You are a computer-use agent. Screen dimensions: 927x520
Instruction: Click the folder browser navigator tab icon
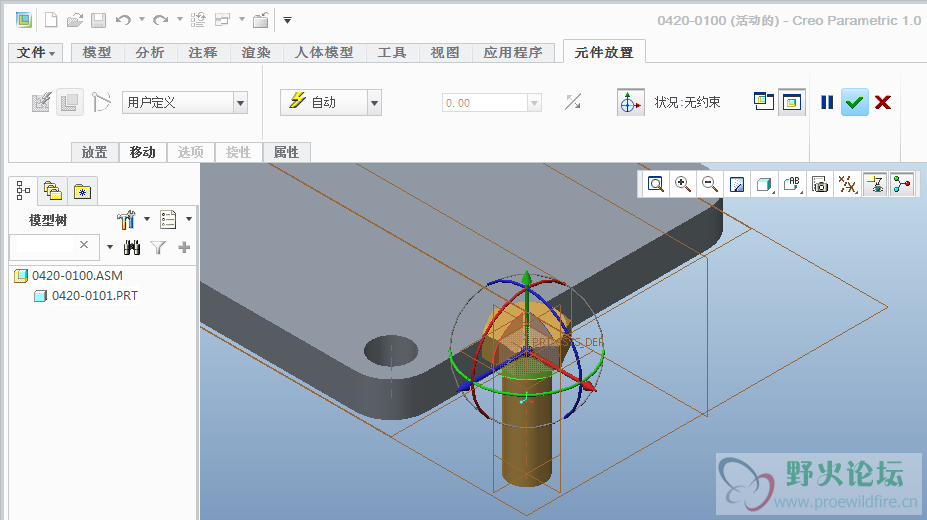(x=53, y=191)
